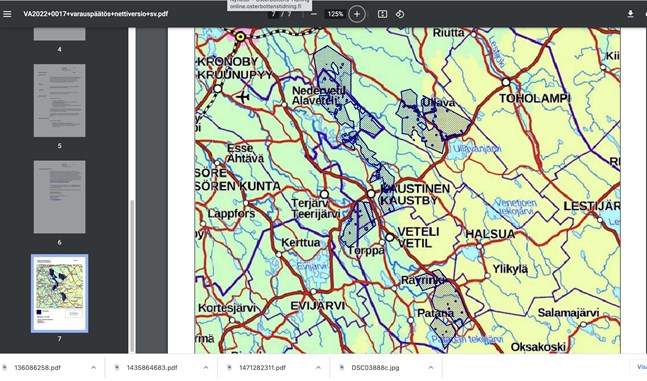Toggle the sidebar hamburger menu
The image size is (647, 381).
(7, 14)
